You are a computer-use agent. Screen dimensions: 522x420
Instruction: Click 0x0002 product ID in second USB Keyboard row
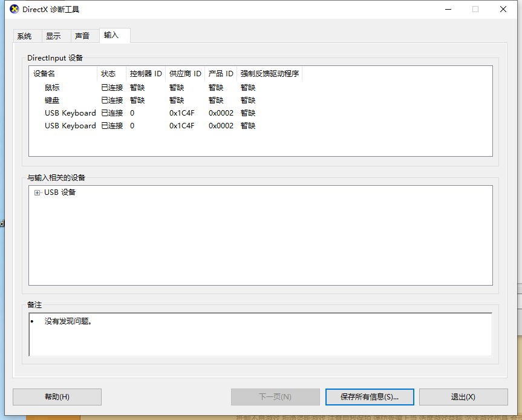[x=221, y=125]
